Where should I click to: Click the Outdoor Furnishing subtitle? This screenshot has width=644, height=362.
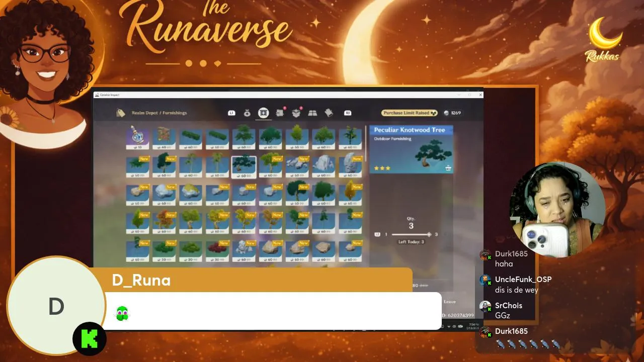coord(392,139)
